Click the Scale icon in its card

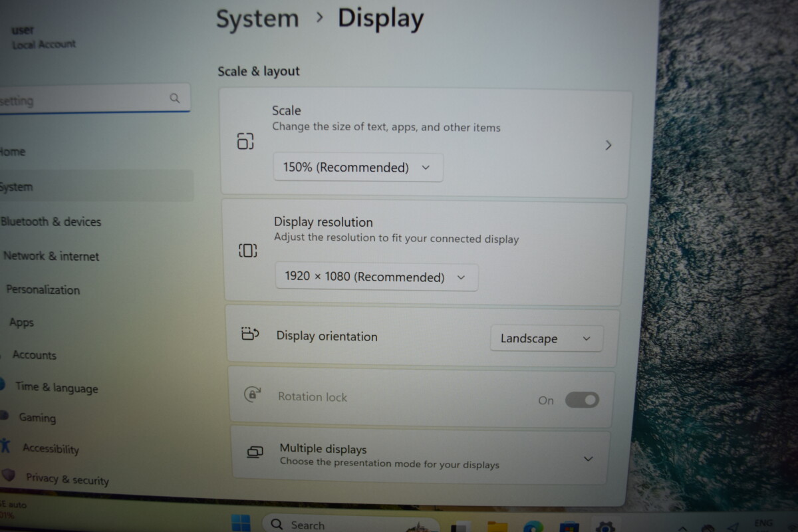(245, 141)
